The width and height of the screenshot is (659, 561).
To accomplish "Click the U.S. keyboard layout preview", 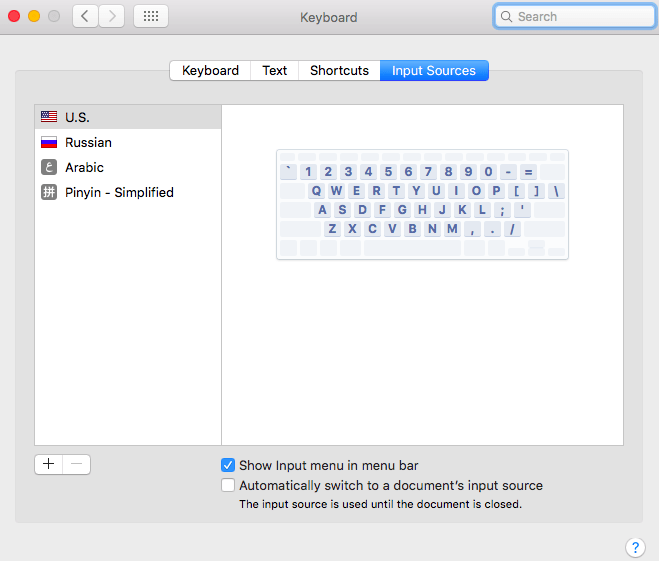I will pyautogui.click(x=422, y=204).
